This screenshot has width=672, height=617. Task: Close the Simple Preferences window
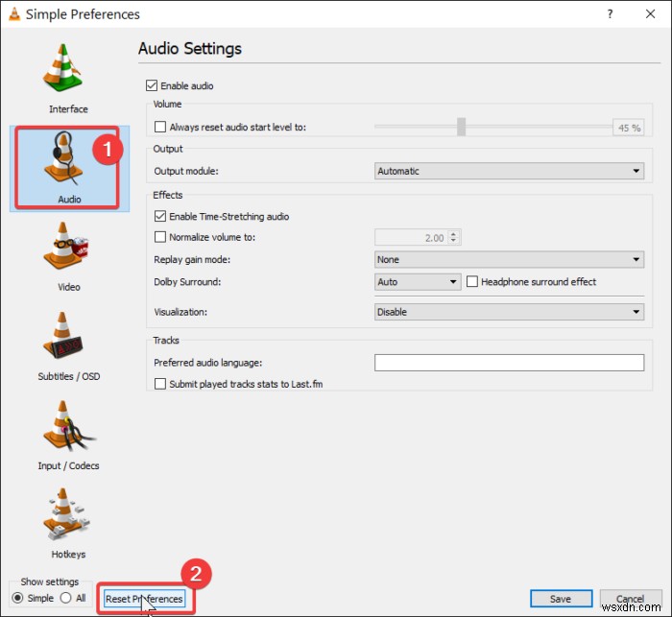pos(650,14)
